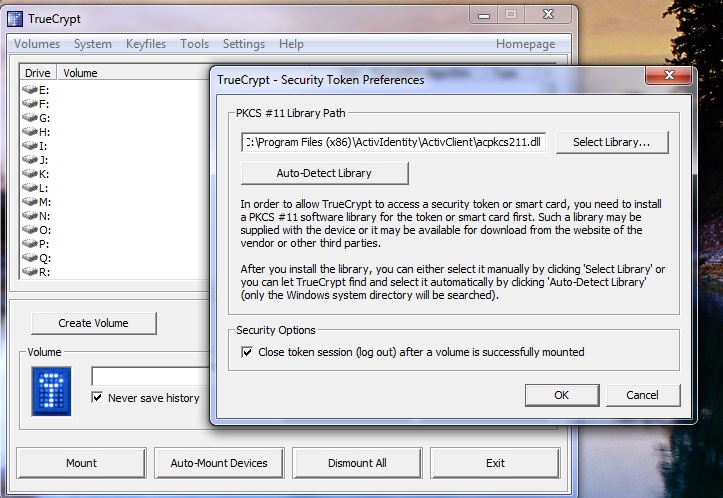The width and height of the screenshot is (723, 498).
Task: Select the H: drive slot icon
Action: (30, 131)
